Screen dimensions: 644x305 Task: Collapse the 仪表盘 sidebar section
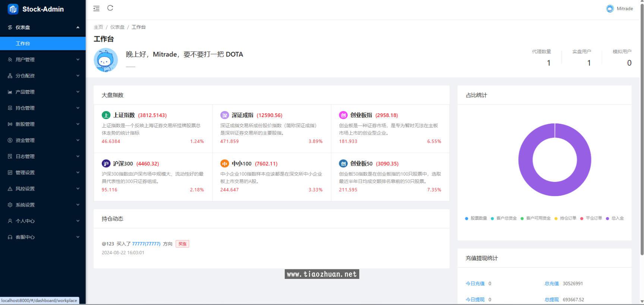click(43, 27)
